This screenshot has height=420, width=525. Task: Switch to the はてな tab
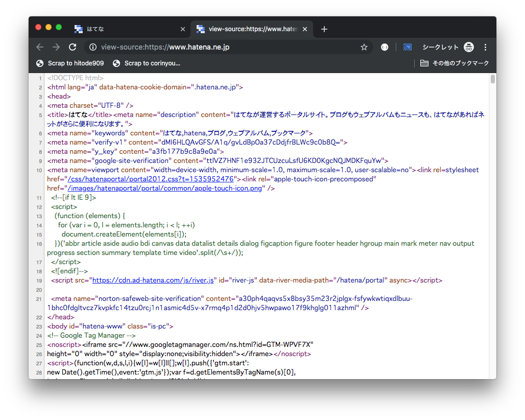pyautogui.click(x=129, y=29)
